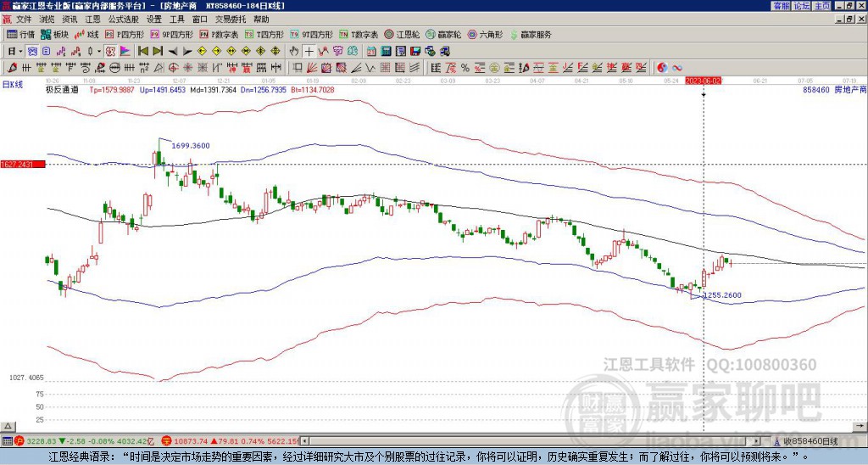Click the blue infinity wave icon
Image resolution: width=868 pixels, height=465 pixels.
tap(677, 68)
